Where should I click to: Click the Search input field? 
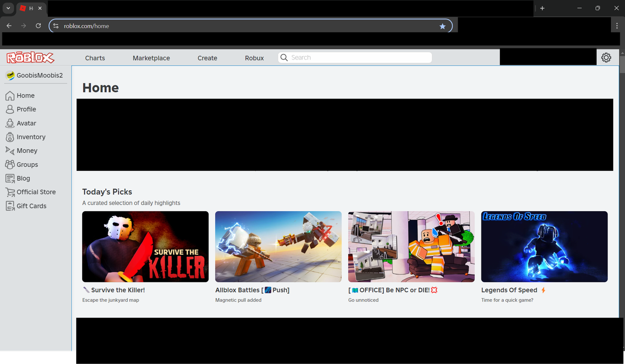(355, 58)
